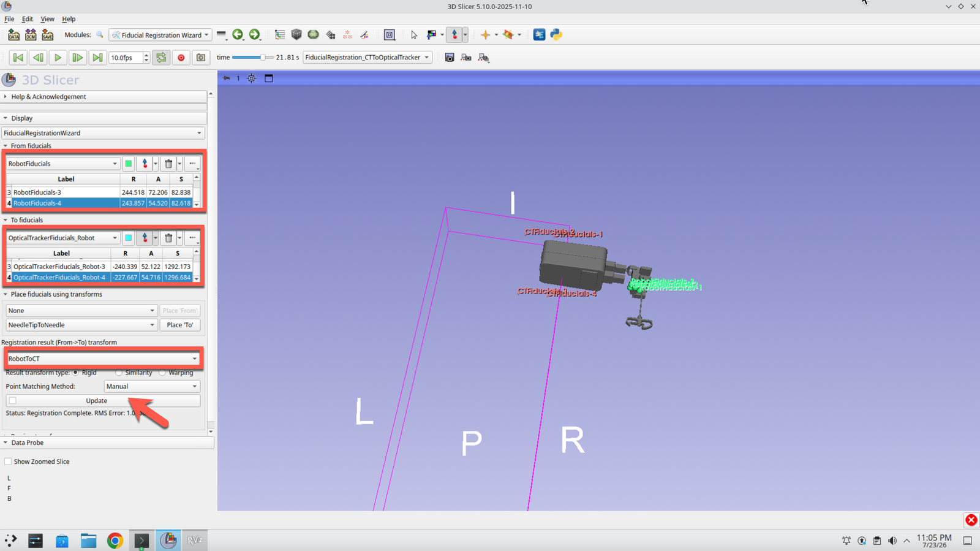
Task: Click the module search magnifier icon
Action: point(100,35)
